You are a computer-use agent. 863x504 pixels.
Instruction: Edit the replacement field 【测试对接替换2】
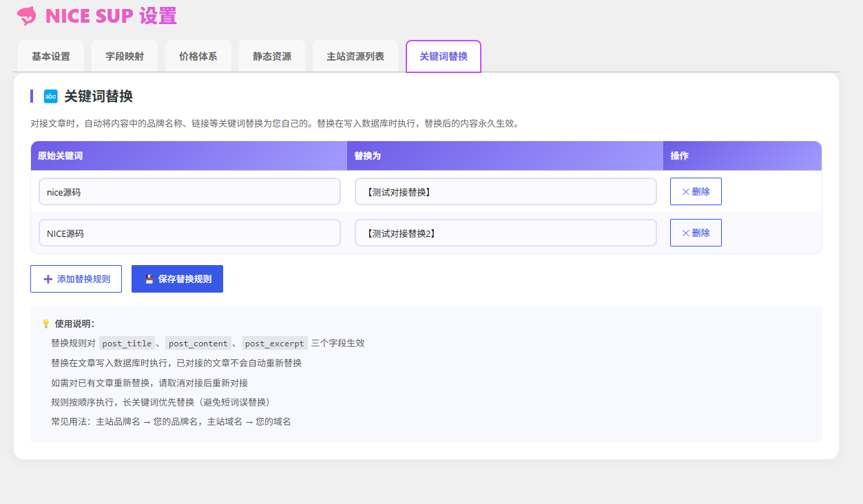coord(506,233)
